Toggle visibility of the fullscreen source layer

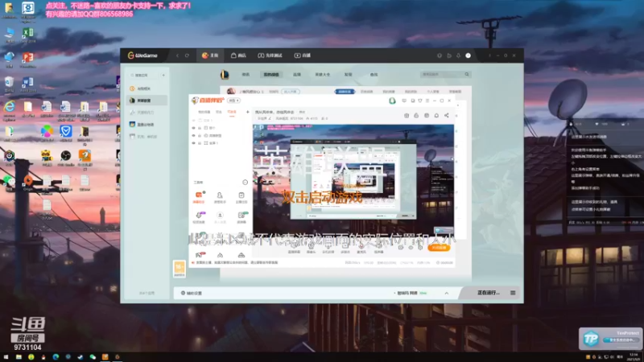point(193,143)
